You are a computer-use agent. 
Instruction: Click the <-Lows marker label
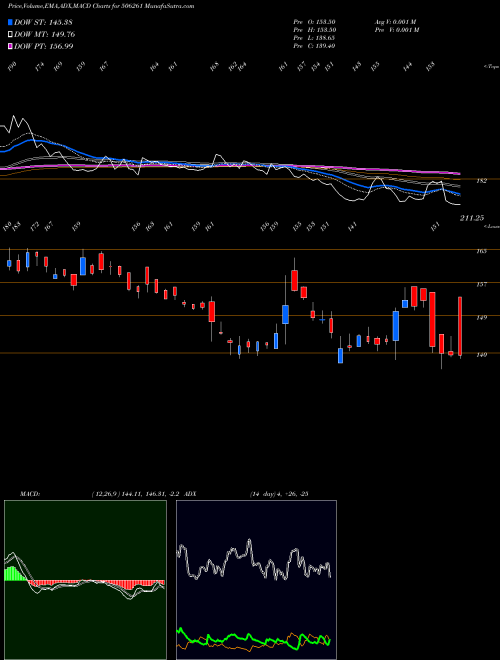coord(491,226)
